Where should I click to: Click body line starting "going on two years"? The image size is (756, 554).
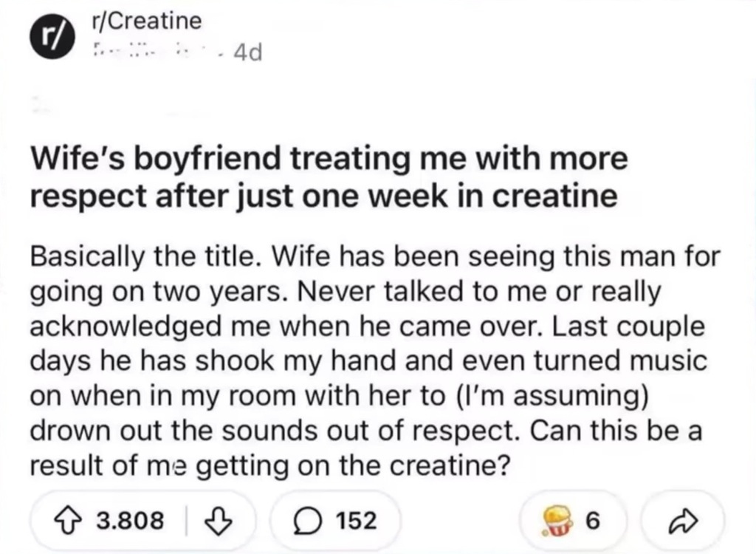click(345, 293)
